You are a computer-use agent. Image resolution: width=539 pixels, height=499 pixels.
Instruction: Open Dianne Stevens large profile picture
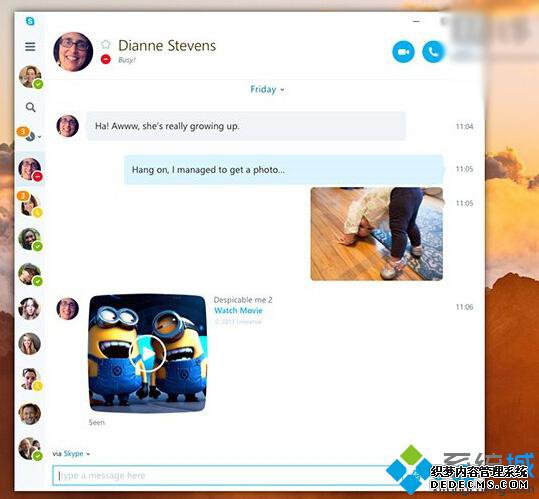tap(73, 52)
